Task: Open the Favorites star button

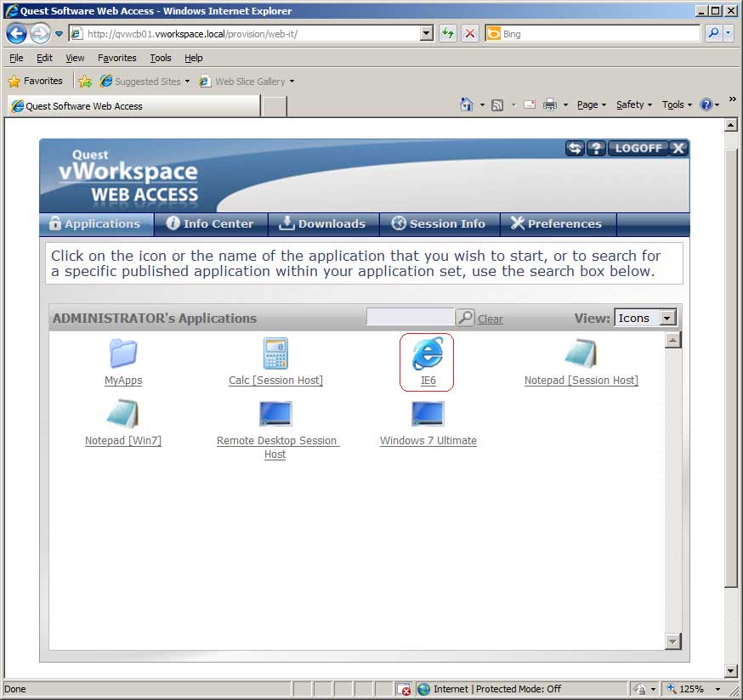Action: [x=36, y=81]
